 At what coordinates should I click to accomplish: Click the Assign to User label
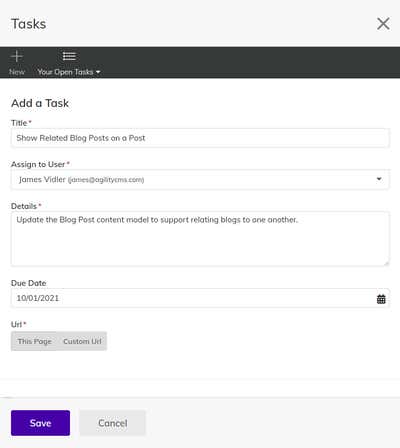pyautogui.click(x=38, y=164)
